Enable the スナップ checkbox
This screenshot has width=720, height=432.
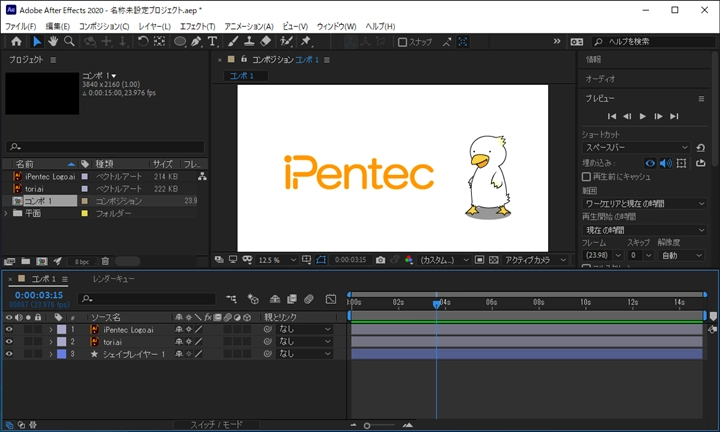click(x=402, y=42)
